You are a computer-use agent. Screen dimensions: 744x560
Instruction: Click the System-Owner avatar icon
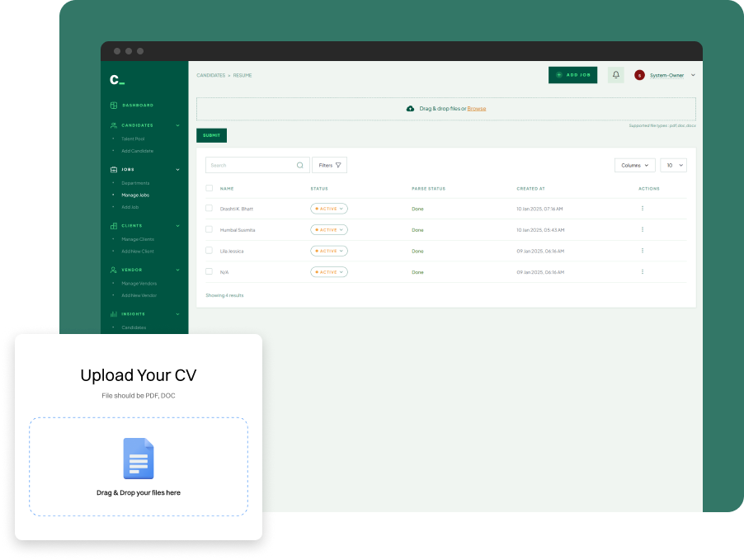point(639,75)
